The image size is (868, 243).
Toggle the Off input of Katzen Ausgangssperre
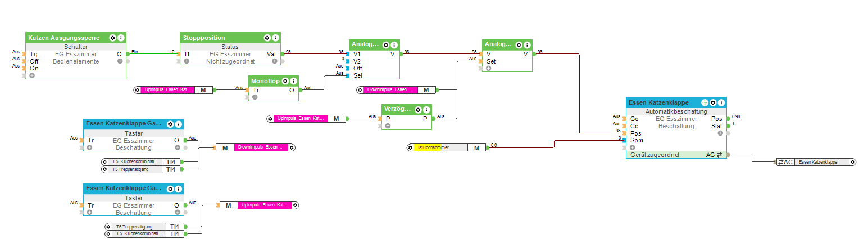25,61
